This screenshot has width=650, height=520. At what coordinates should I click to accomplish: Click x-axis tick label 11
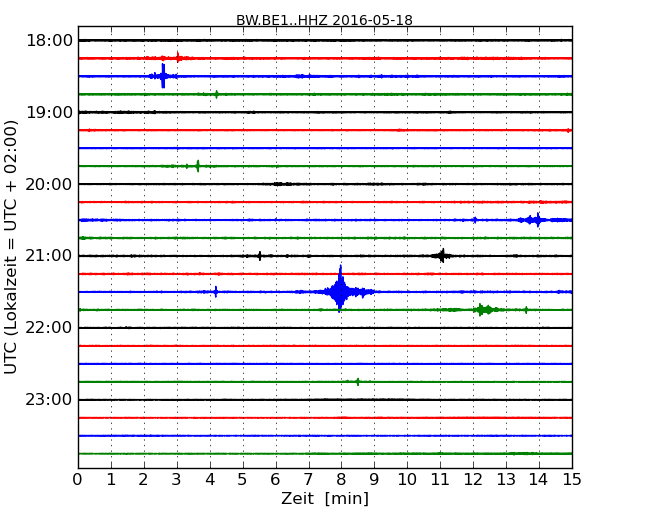tap(440, 480)
